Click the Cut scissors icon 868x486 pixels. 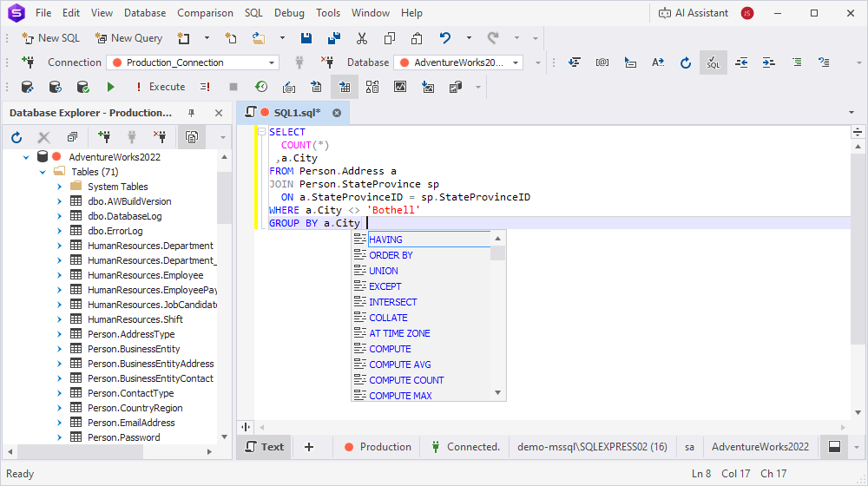coord(362,38)
